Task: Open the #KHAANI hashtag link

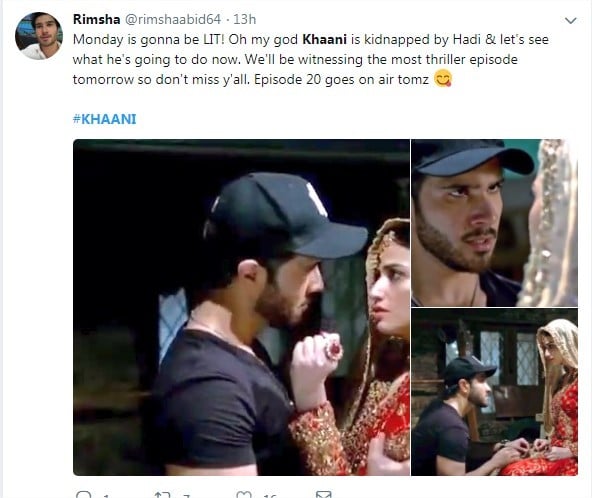Action: pyautogui.click(x=105, y=119)
